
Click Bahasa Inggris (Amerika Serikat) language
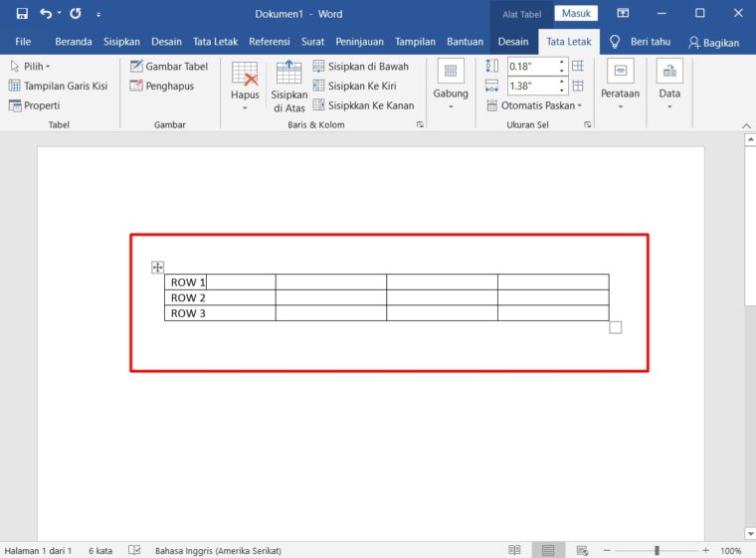click(218, 550)
